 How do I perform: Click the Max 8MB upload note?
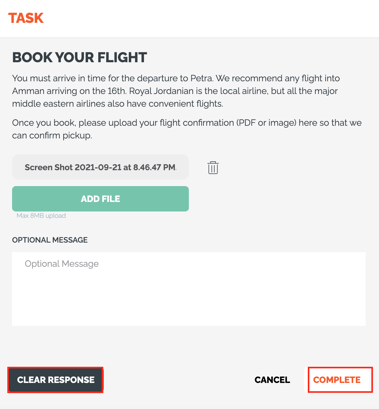pos(41,216)
